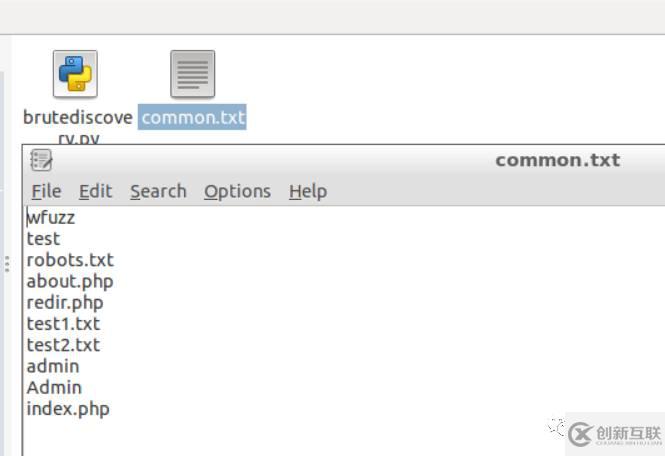Open the Edit menu
Image resolution: width=665 pixels, height=456 pixels.
coord(96,191)
